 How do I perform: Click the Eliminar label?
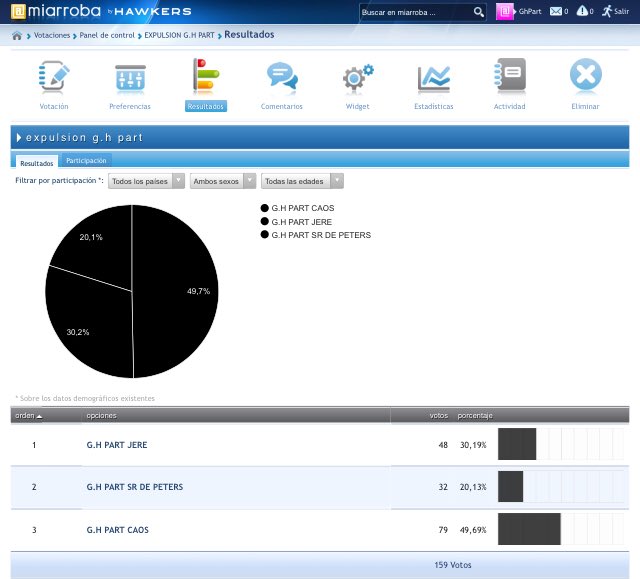click(x=585, y=106)
